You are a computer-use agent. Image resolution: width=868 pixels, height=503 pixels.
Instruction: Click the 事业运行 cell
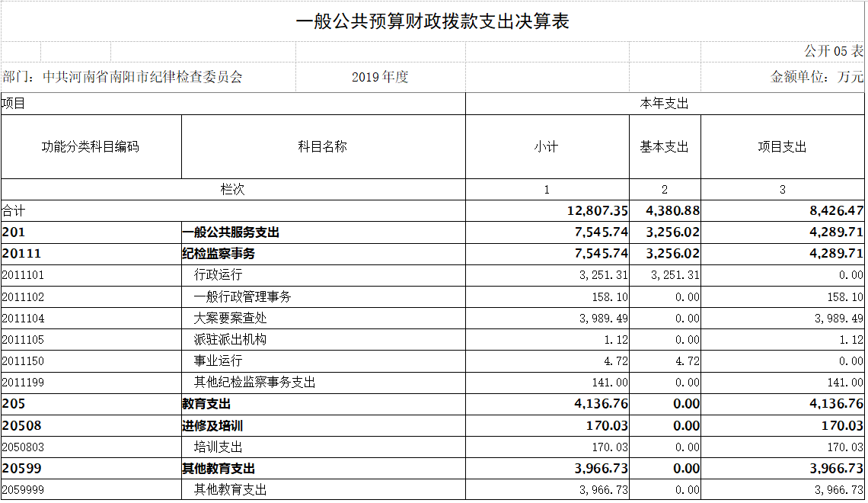pyautogui.click(x=324, y=361)
